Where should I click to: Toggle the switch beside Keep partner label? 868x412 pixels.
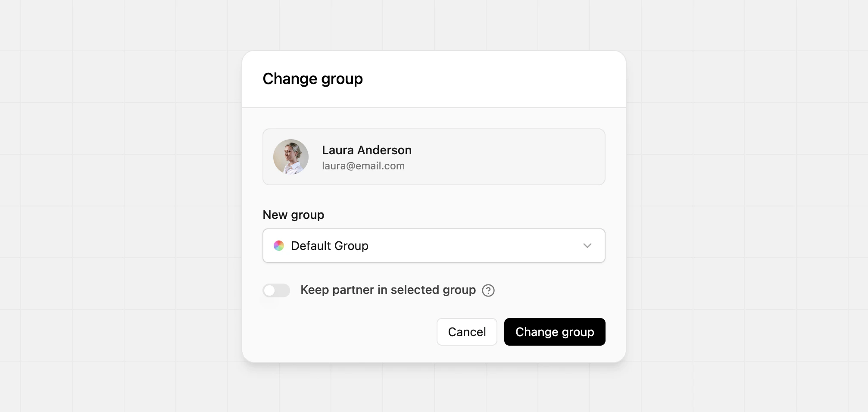276,290
